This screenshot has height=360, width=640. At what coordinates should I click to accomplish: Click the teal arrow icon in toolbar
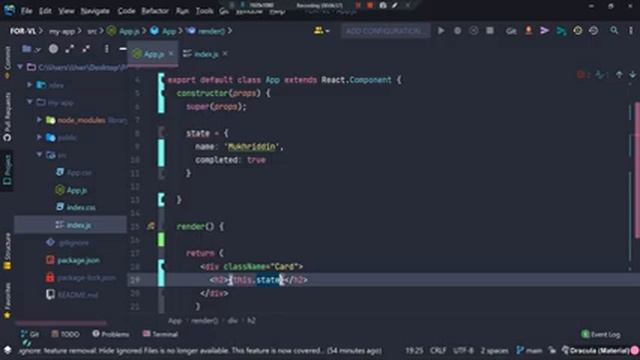561,31
